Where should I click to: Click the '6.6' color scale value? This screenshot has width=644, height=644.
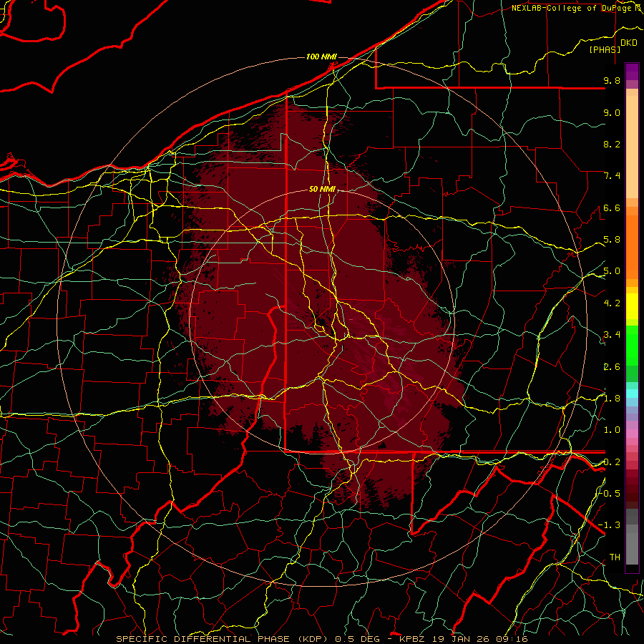point(612,208)
